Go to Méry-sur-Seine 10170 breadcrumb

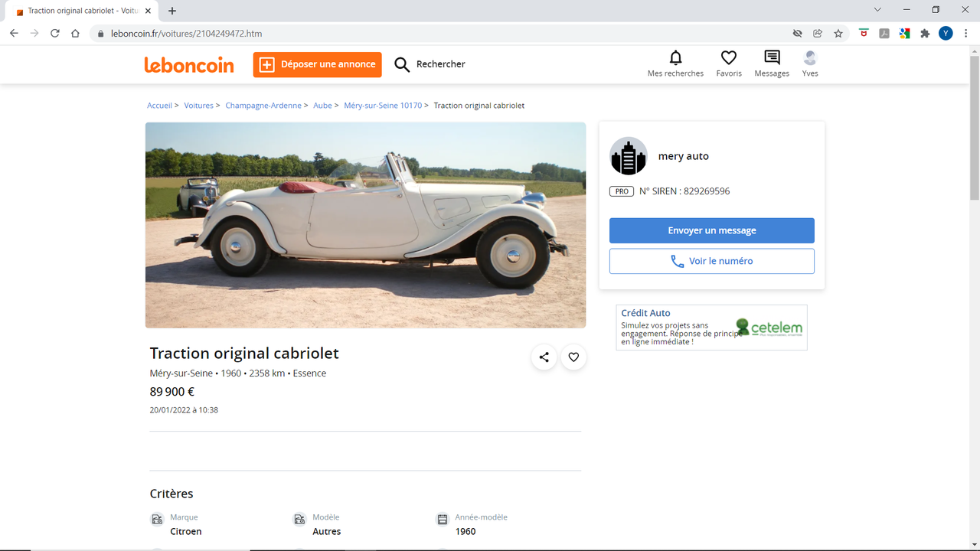click(x=383, y=106)
